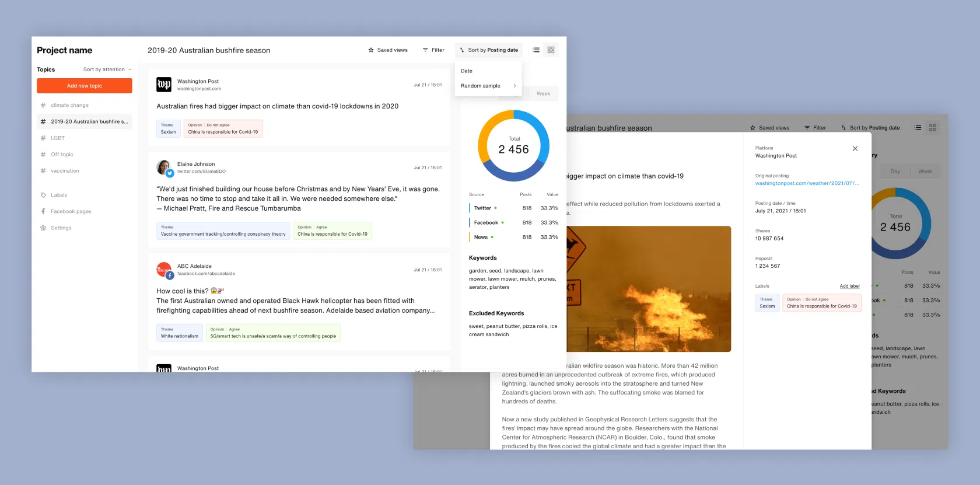Click Filter in the back window
The height and width of the screenshot is (485, 980).
click(x=815, y=128)
